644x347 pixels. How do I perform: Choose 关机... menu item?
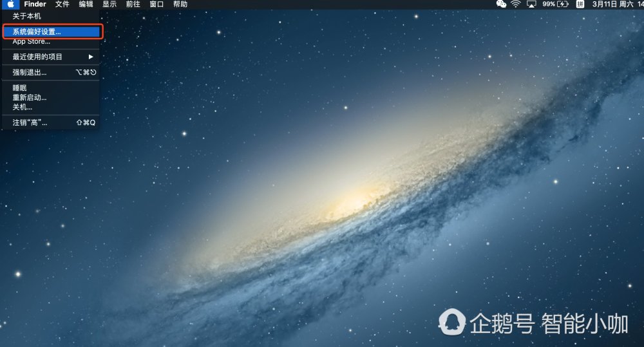coord(51,107)
